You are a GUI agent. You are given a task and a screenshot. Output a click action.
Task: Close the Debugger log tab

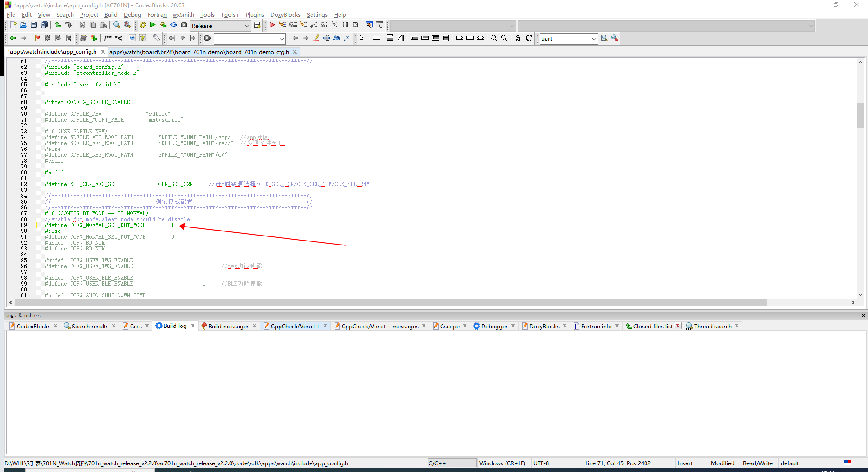513,326
